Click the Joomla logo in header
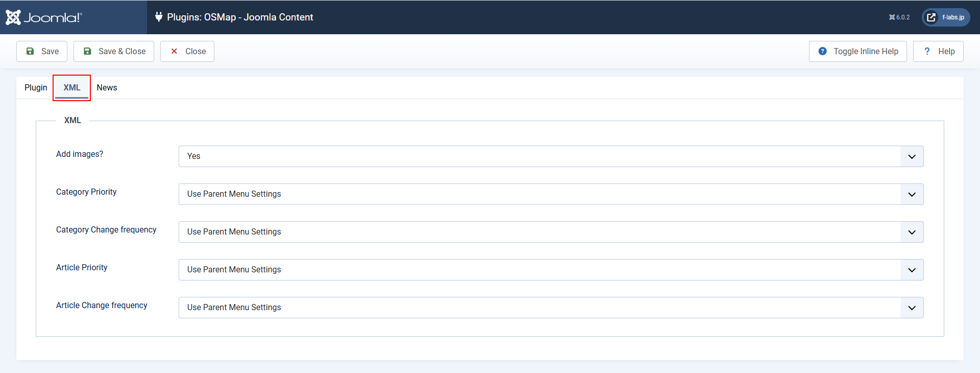Viewport: 980px width, 373px height. point(43,17)
